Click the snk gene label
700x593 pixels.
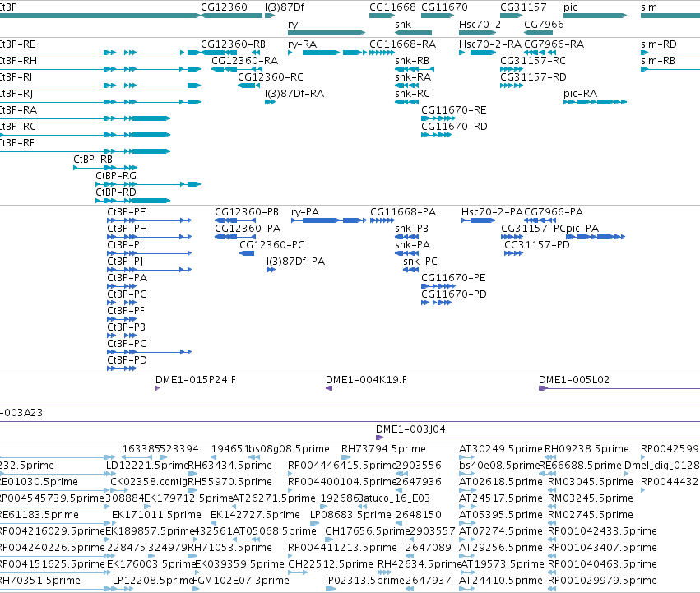click(403, 25)
